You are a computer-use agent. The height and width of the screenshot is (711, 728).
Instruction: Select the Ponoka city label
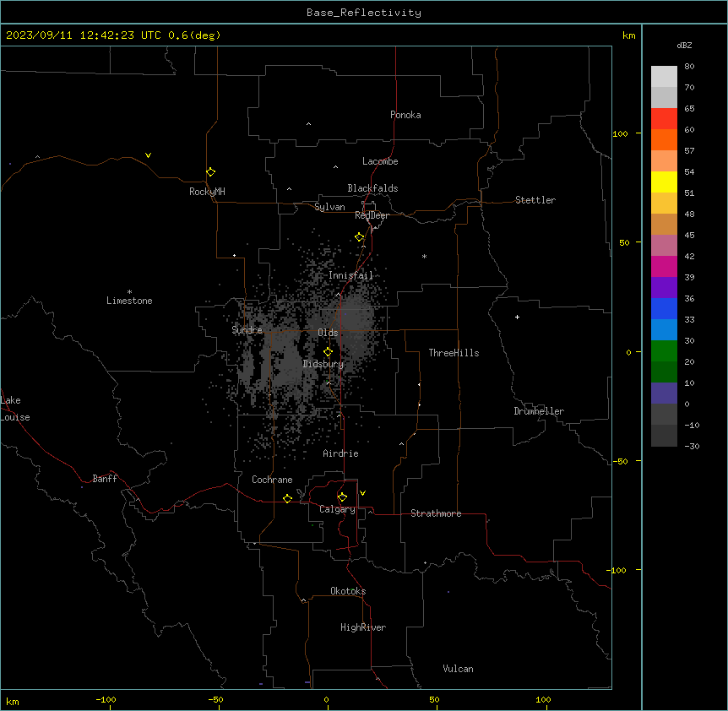pos(405,115)
